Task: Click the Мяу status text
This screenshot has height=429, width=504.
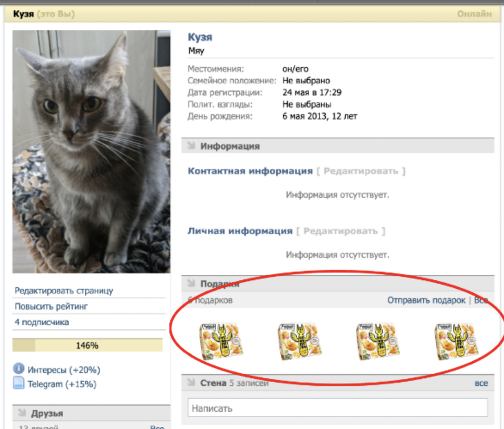Action: pos(196,51)
